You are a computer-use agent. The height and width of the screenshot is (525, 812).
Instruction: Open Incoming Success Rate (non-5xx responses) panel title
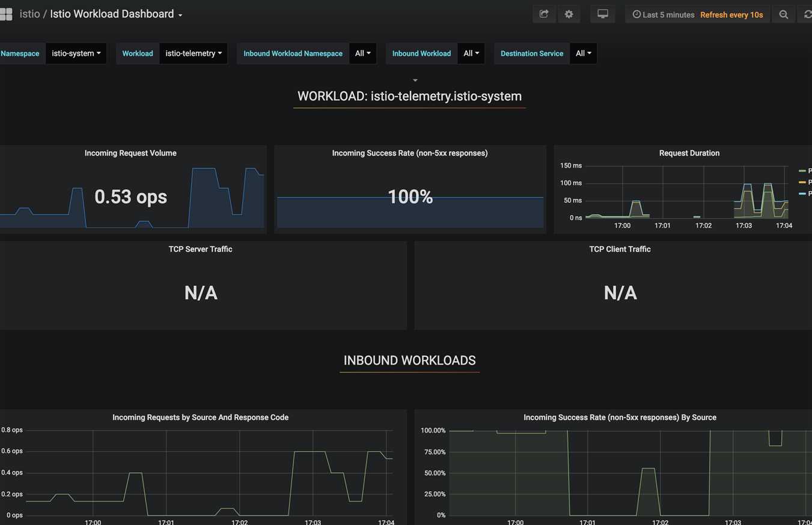(x=410, y=153)
